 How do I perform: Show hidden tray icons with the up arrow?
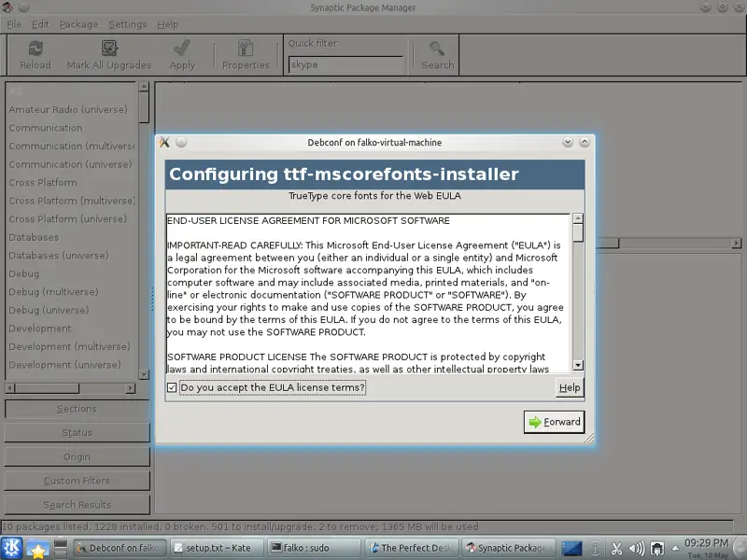pos(675,548)
